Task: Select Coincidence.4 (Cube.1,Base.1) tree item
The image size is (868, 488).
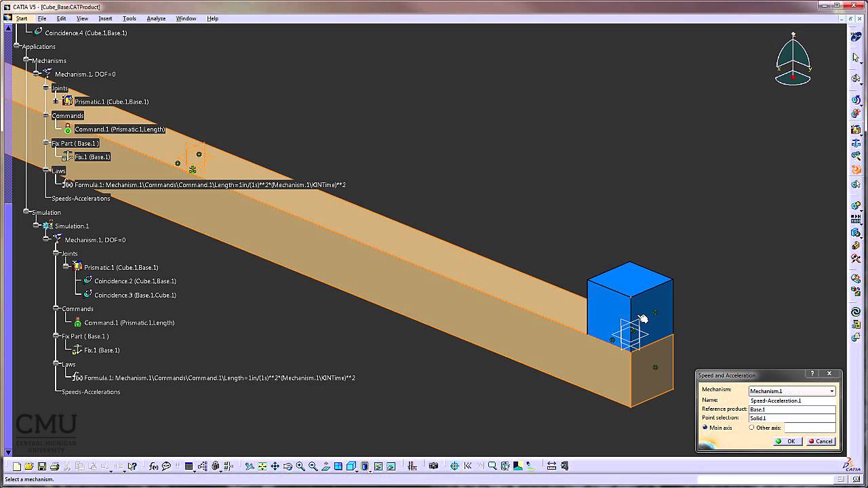Action: (85, 33)
